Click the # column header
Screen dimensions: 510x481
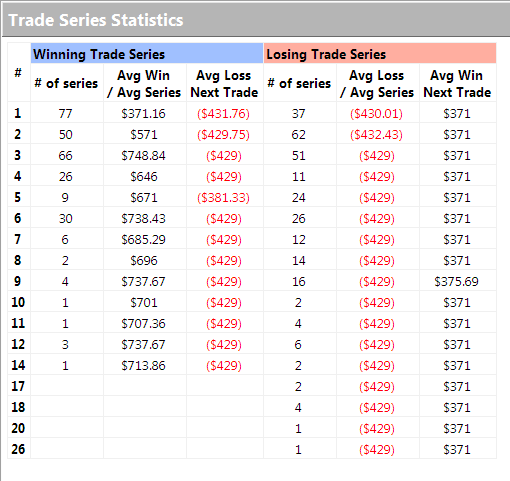[x=18, y=72]
